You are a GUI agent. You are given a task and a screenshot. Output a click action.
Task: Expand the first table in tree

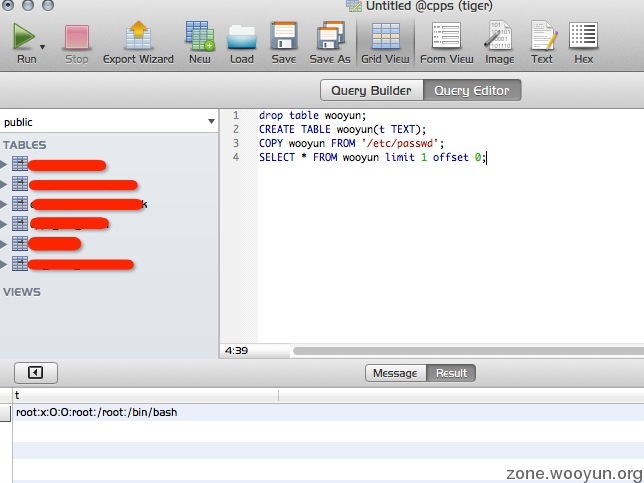(x=5, y=165)
